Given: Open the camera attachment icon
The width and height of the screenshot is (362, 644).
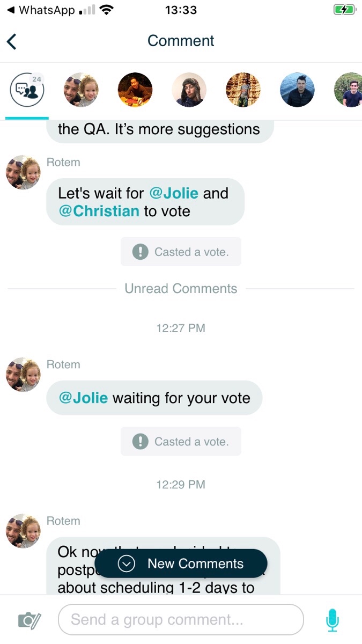Looking at the screenshot, I should point(29,620).
